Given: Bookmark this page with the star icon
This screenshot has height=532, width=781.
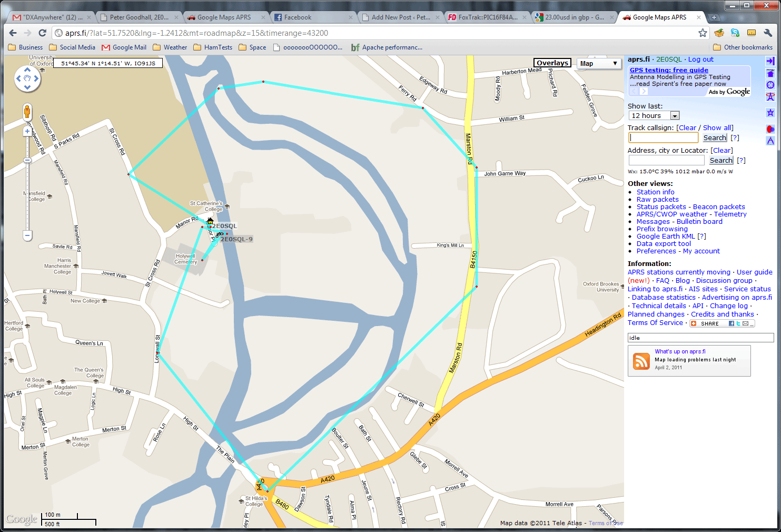Looking at the screenshot, I should pyautogui.click(x=703, y=33).
